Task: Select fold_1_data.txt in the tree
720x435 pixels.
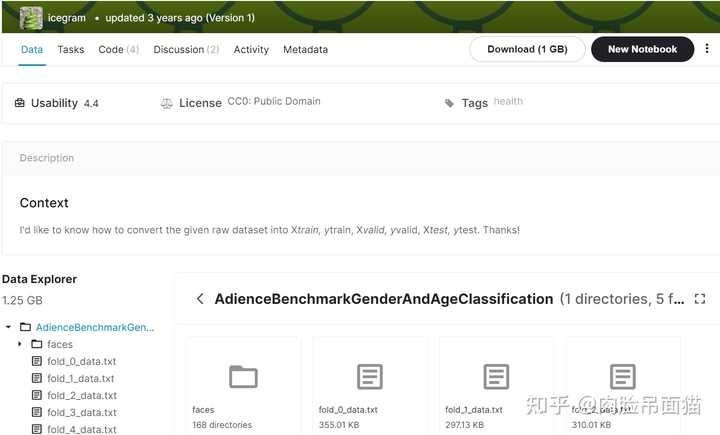Action: [80, 378]
